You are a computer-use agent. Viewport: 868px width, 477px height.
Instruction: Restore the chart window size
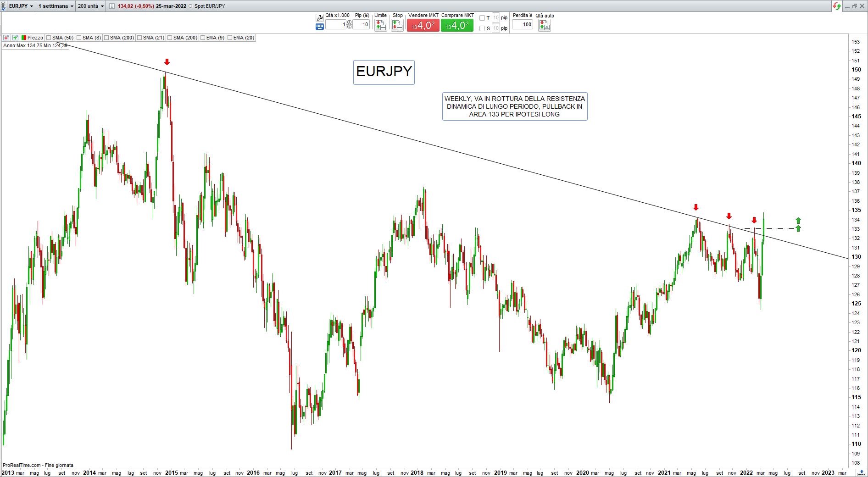pyautogui.click(x=855, y=6)
